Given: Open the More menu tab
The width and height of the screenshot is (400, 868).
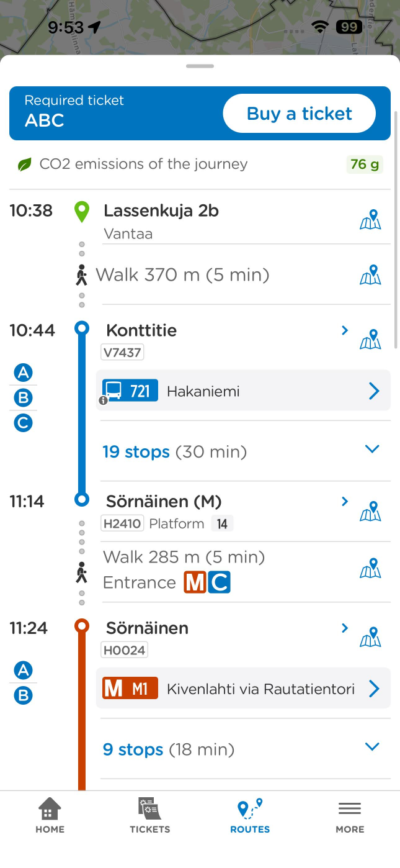Looking at the screenshot, I should coord(350,816).
